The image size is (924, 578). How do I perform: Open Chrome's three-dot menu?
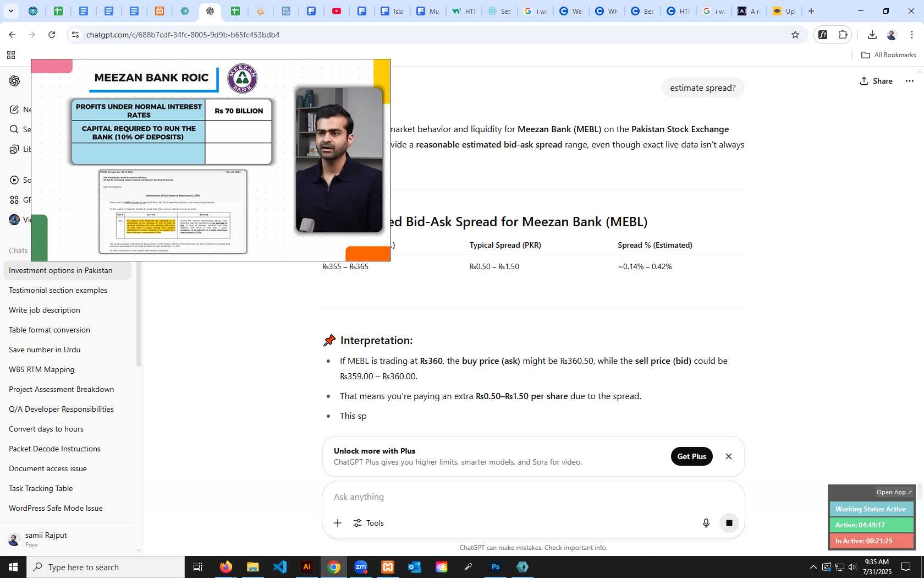pos(911,35)
